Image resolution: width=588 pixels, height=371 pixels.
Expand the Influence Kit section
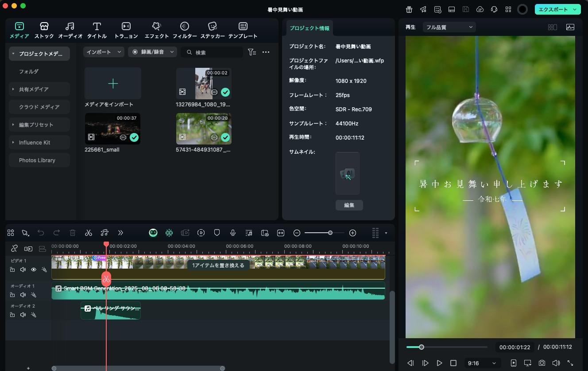tap(13, 142)
